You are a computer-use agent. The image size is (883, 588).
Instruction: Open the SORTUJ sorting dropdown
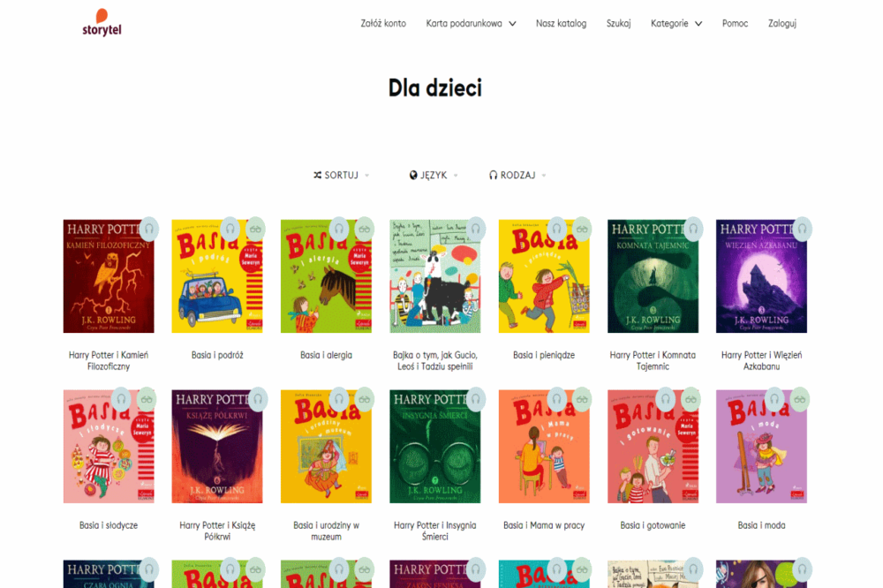(x=341, y=175)
